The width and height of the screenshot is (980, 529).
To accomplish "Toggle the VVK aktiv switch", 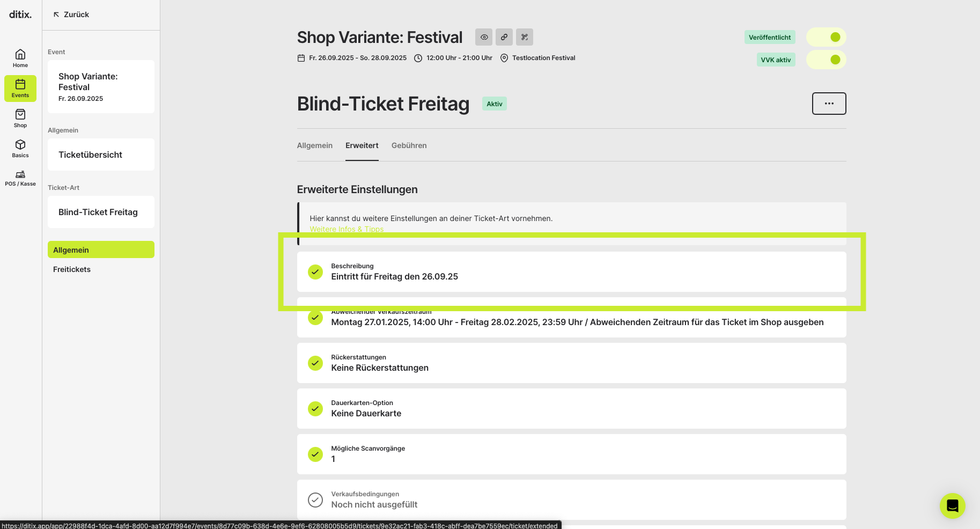I will coord(826,60).
